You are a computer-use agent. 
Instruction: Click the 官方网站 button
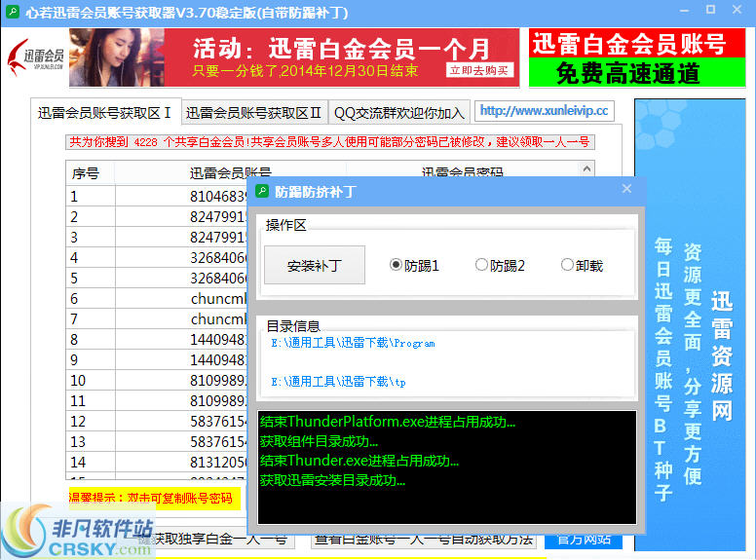click(584, 541)
